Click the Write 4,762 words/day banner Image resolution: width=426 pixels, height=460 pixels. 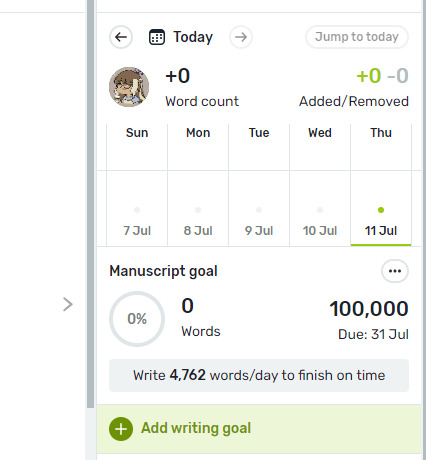(259, 375)
